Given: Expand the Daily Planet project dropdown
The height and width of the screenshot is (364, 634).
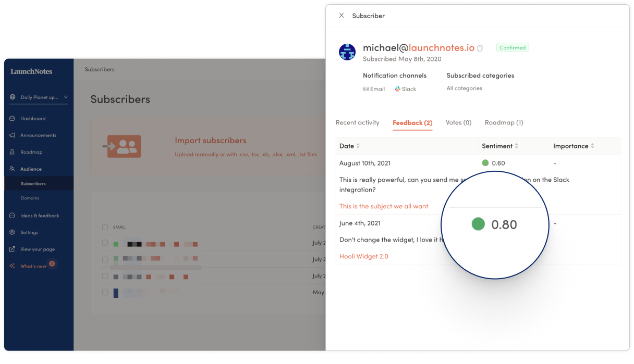Looking at the screenshot, I should pyautogui.click(x=66, y=97).
